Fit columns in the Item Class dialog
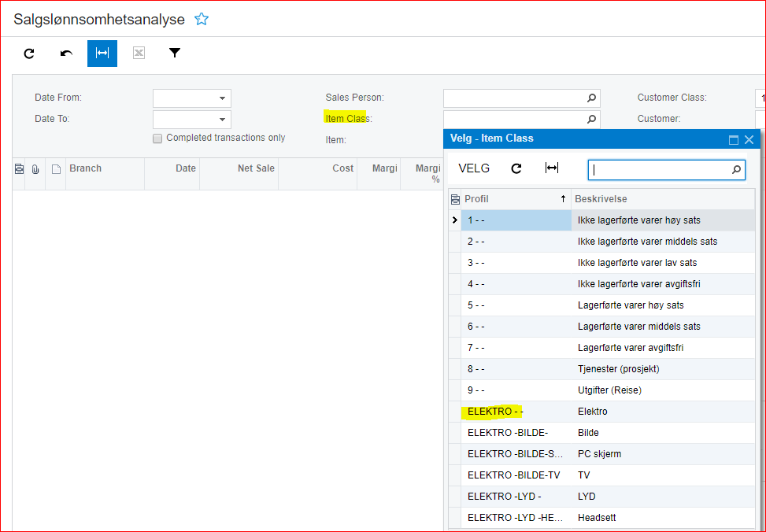The image size is (766, 532). 552,168
